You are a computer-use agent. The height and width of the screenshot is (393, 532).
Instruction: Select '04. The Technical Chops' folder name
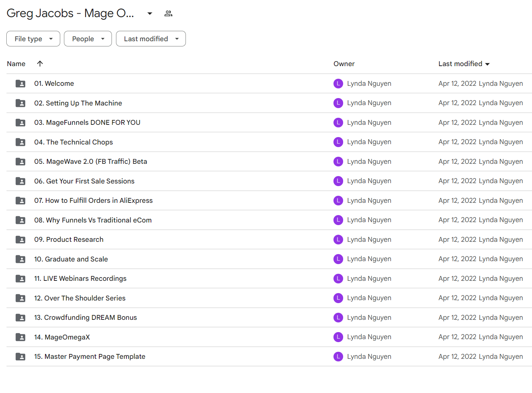(x=74, y=142)
